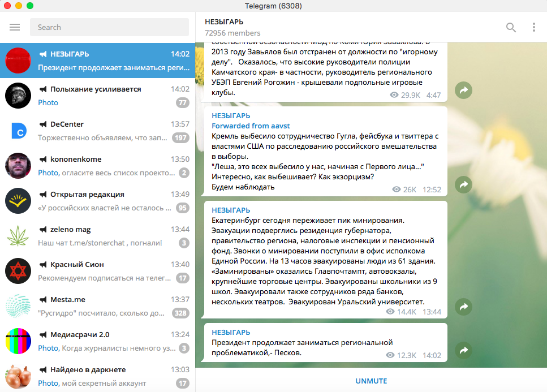Click megaphone icon beside DeCenter

[43, 124]
